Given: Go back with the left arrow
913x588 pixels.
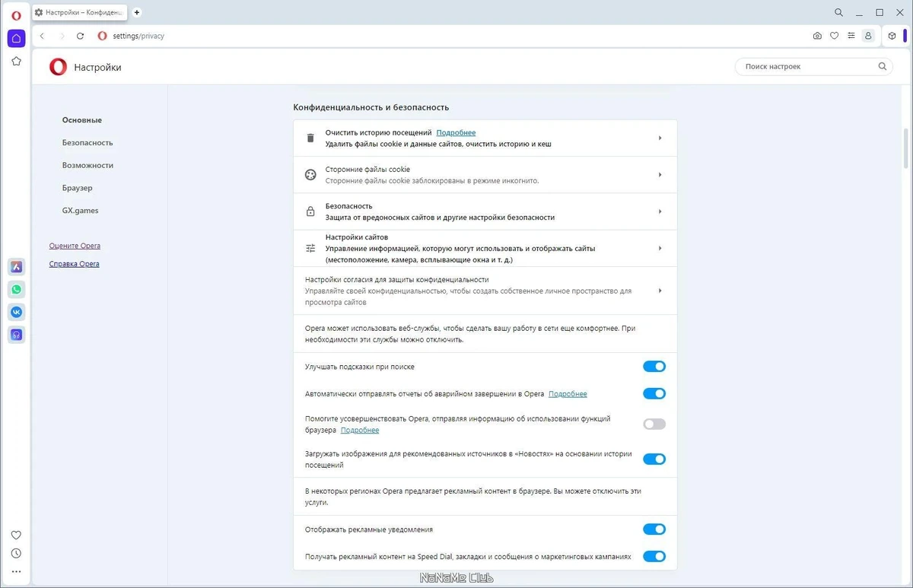Looking at the screenshot, I should 43,36.
